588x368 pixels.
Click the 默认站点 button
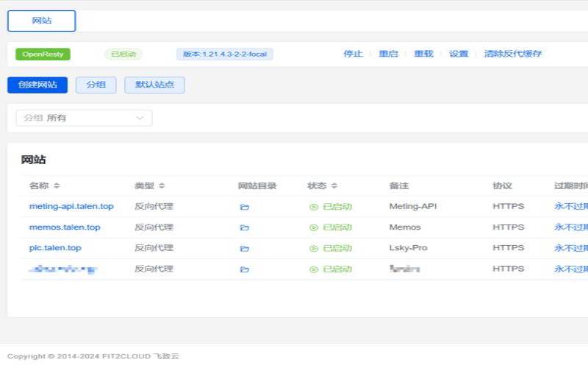[x=154, y=85]
